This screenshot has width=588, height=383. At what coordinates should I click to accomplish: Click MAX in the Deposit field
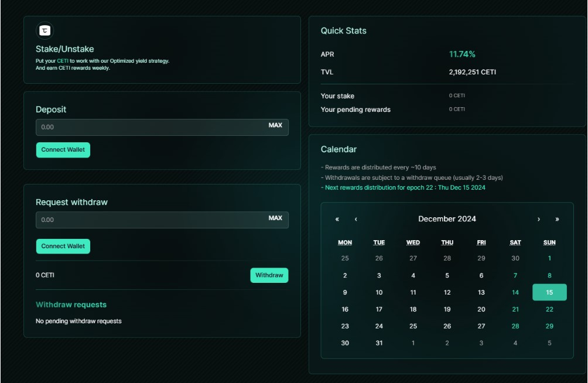point(275,125)
